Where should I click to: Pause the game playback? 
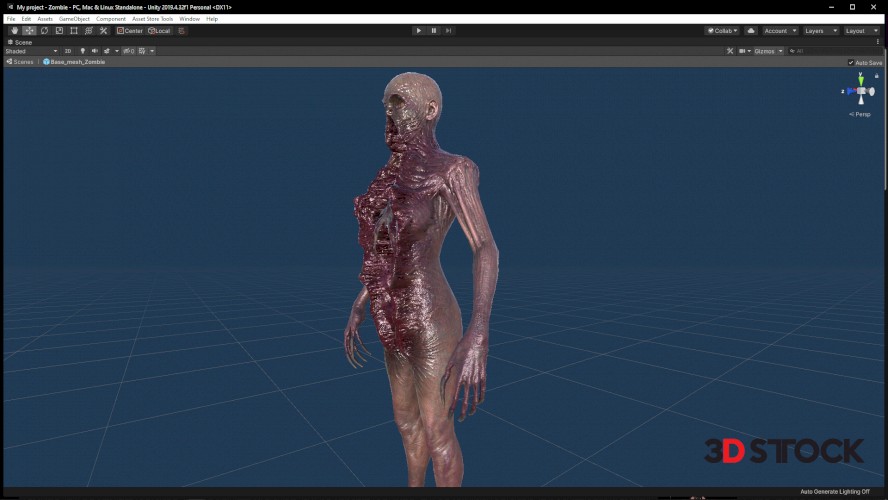click(434, 31)
